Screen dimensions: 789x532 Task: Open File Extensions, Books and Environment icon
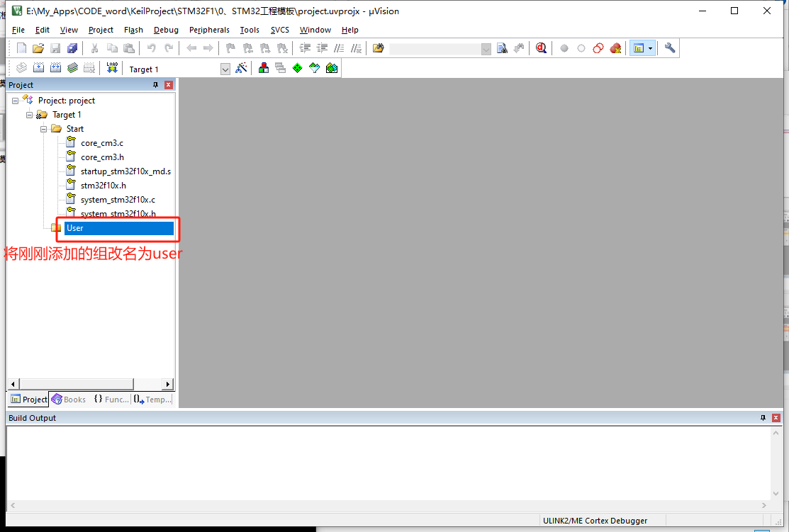click(263, 68)
